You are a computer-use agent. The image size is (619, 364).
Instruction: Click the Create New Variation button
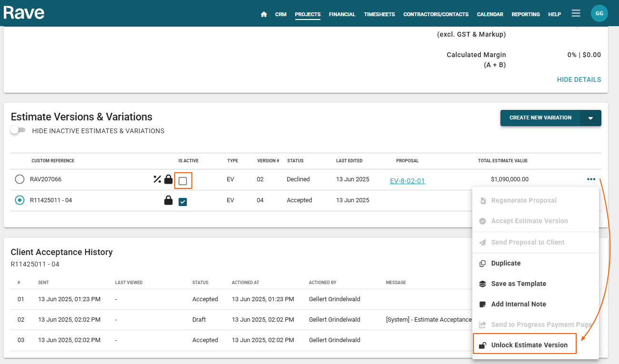click(540, 118)
